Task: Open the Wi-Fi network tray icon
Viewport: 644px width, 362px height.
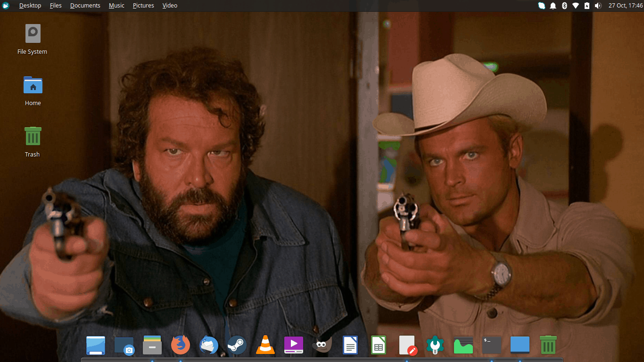Action: tap(576, 6)
